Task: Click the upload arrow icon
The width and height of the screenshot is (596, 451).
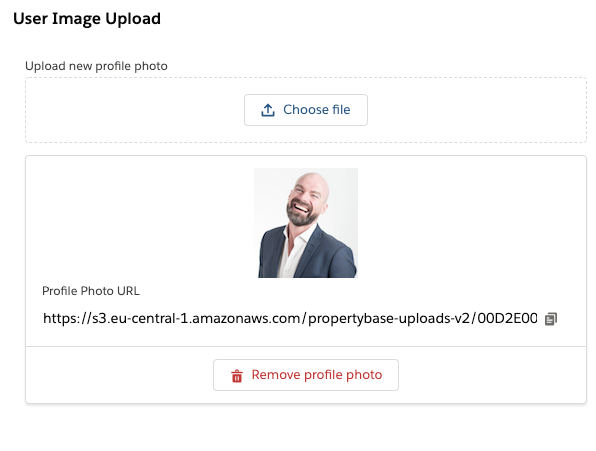Action: pyautogui.click(x=268, y=110)
